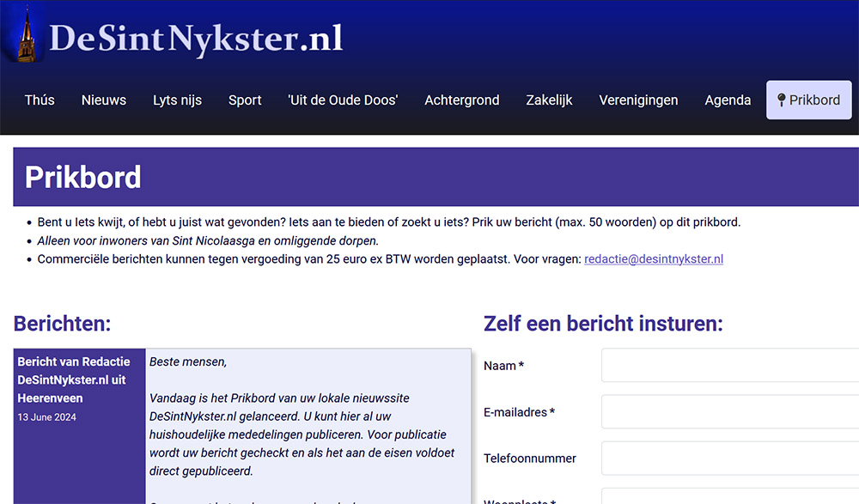Open the Zakelijk menu item
This screenshot has height=504, width=859.
pyautogui.click(x=549, y=100)
